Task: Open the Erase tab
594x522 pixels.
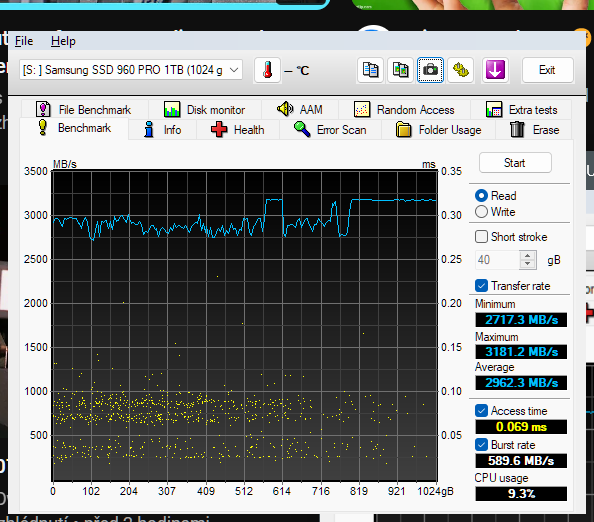Action: pyautogui.click(x=534, y=130)
